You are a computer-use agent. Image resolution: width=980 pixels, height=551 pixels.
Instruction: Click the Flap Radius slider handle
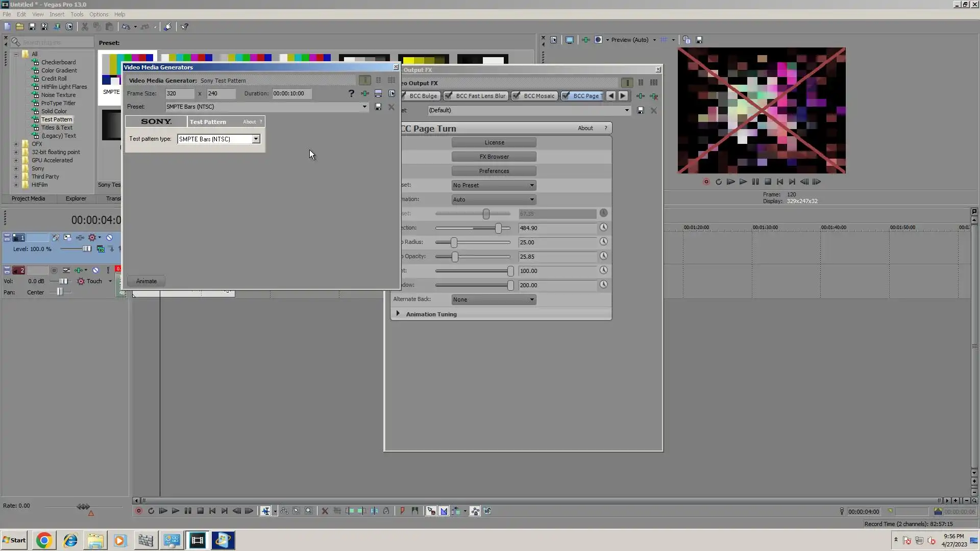pyautogui.click(x=454, y=242)
